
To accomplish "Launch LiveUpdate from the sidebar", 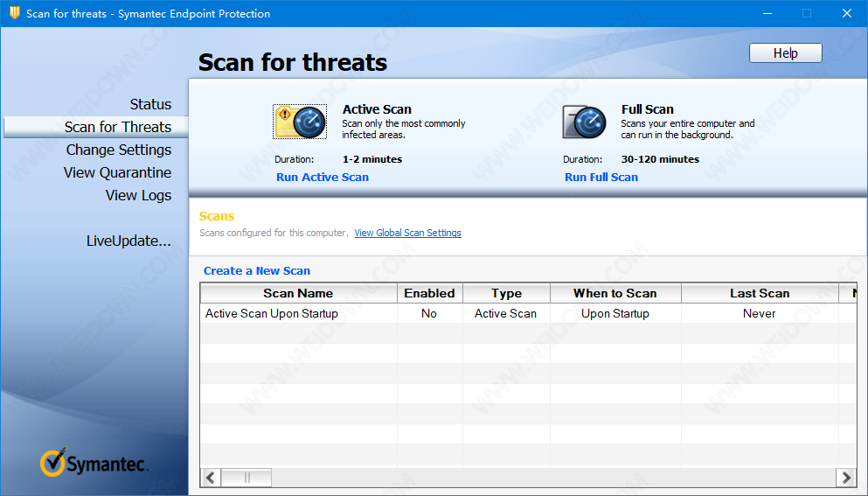I will pyautogui.click(x=128, y=241).
